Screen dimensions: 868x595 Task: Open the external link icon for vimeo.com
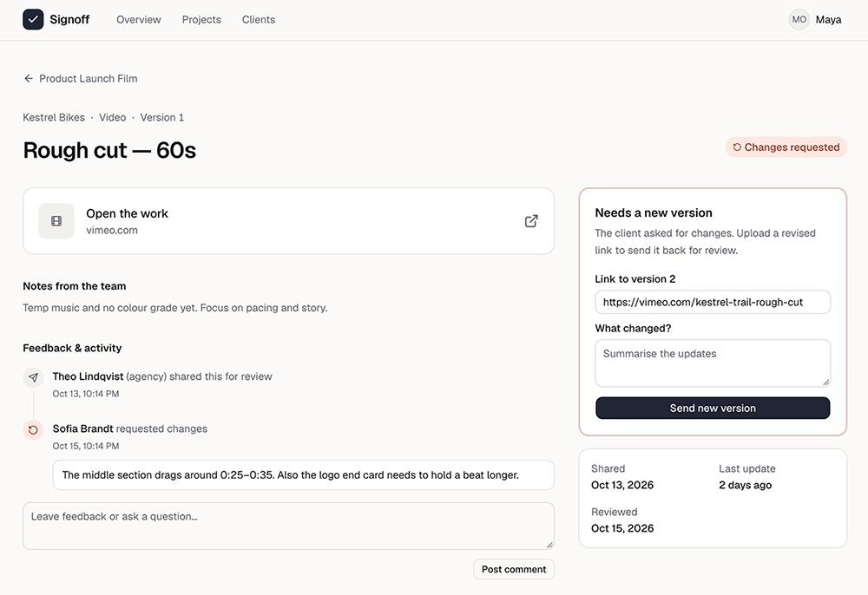coord(531,221)
